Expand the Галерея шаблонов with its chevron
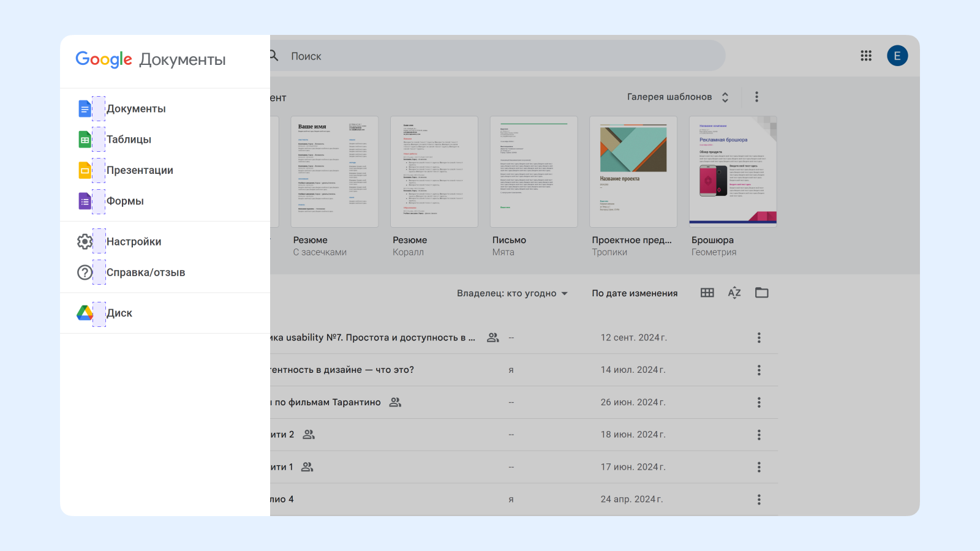 point(725,96)
